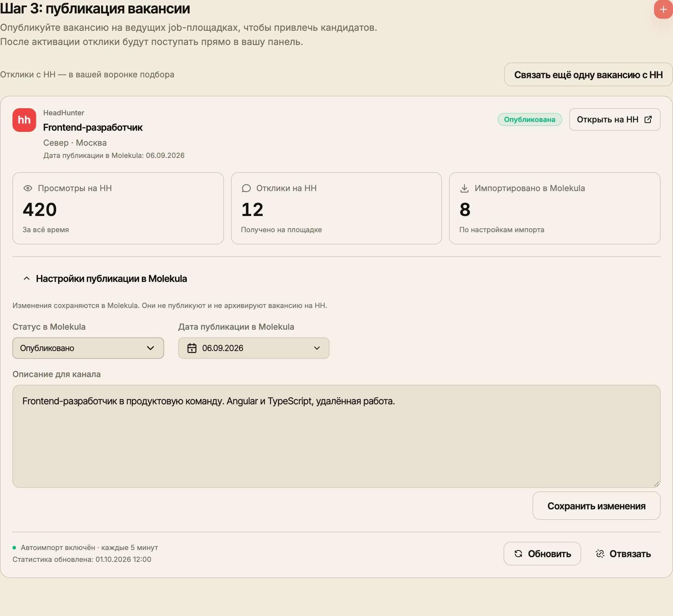This screenshot has width=673, height=616.
Task: Click the 420 views count
Action: pyautogui.click(x=40, y=209)
